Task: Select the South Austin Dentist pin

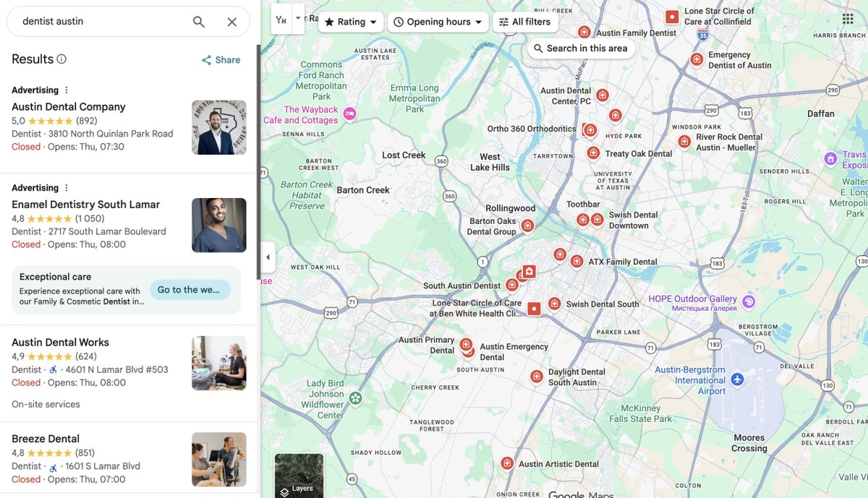Action: click(512, 285)
